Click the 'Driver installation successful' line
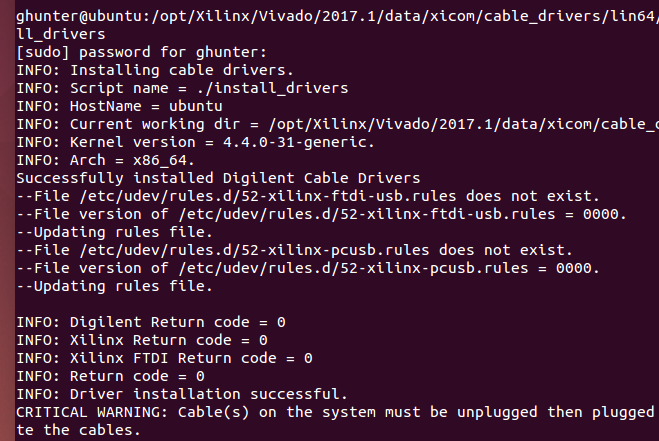659x441 pixels. click(x=182, y=394)
